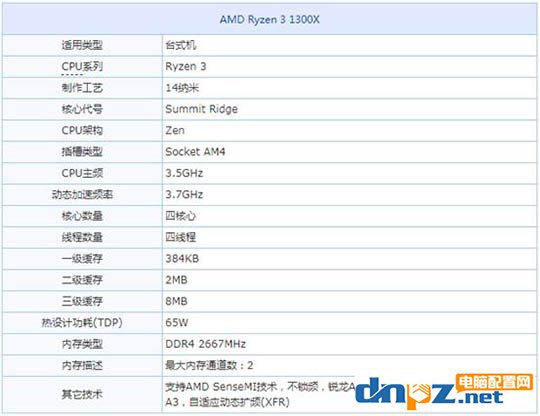Click the CPU系列 label with dotted underline

tap(82, 66)
